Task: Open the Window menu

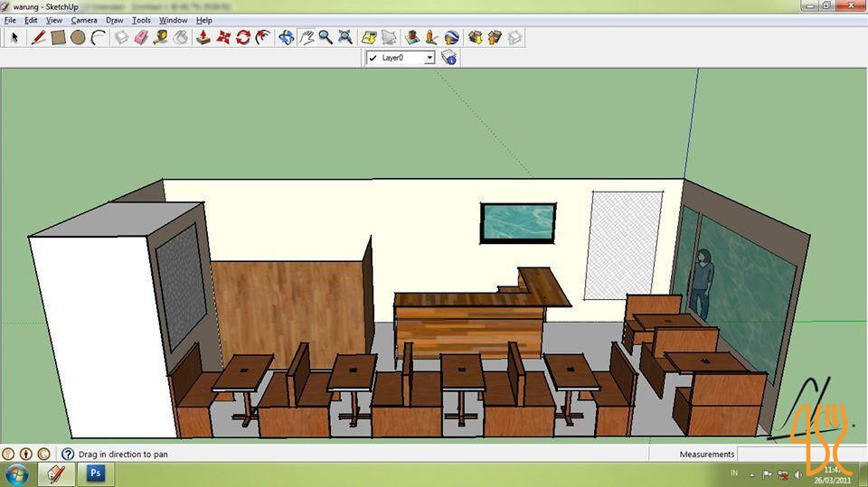Action: pos(173,20)
